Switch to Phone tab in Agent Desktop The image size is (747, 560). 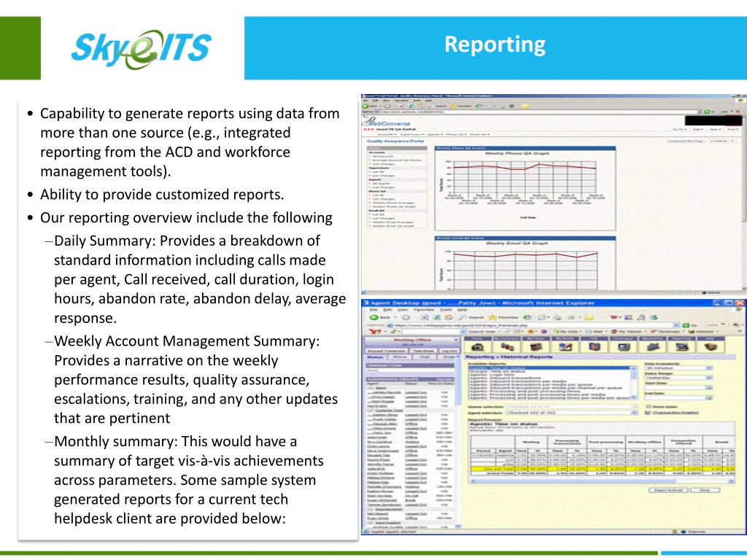point(400,357)
